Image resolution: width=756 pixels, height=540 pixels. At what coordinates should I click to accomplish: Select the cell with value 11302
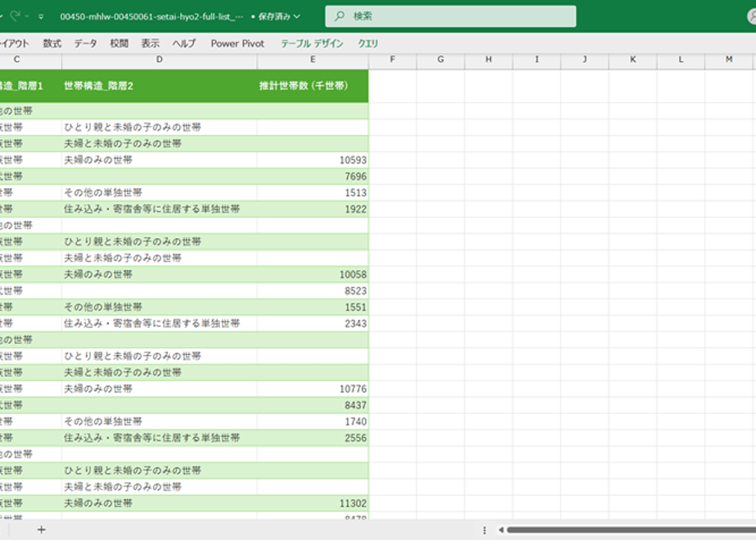tap(313, 503)
